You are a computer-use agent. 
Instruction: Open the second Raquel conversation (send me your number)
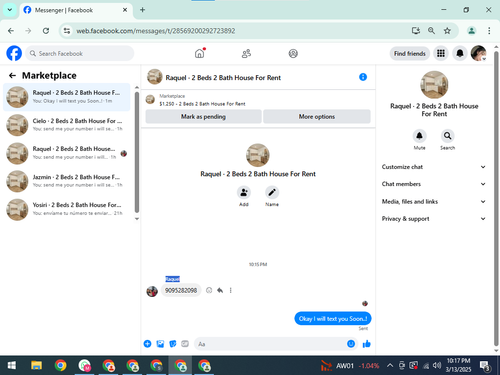[x=67, y=153]
